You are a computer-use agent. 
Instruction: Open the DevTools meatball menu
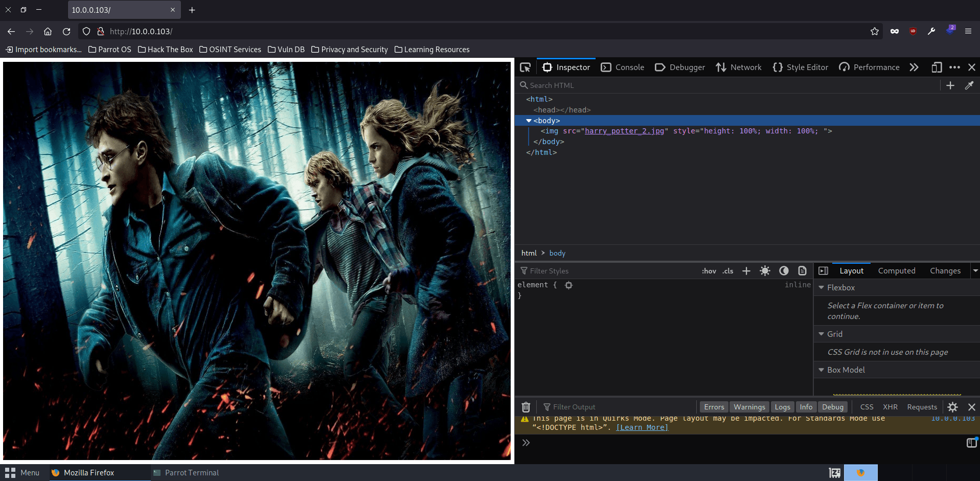click(954, 67)
